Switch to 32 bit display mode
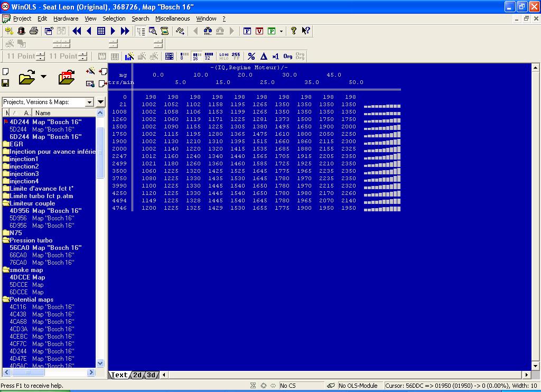 209,56
